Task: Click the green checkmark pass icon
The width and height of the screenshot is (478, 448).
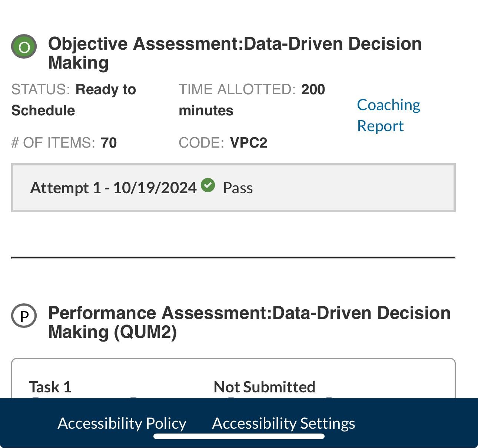Action: tap(208, 185)
